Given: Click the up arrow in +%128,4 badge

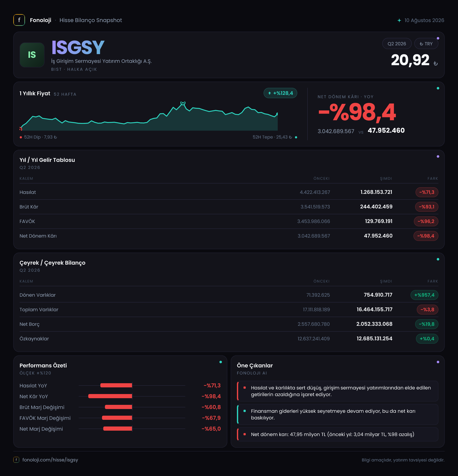Looking at the screenshot, I should 269,93.
